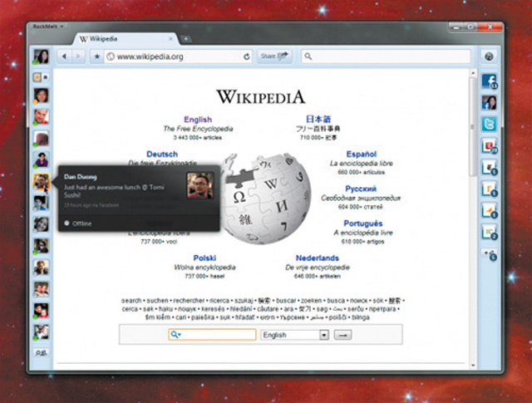Toggle favorites star filter in friend sidebar
This screenshot has width=532, height=403.
point(37,77)
